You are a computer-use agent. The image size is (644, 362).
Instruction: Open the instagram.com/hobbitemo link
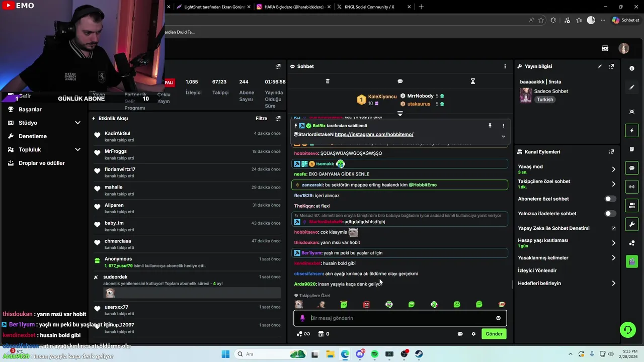tap(374, 135)
